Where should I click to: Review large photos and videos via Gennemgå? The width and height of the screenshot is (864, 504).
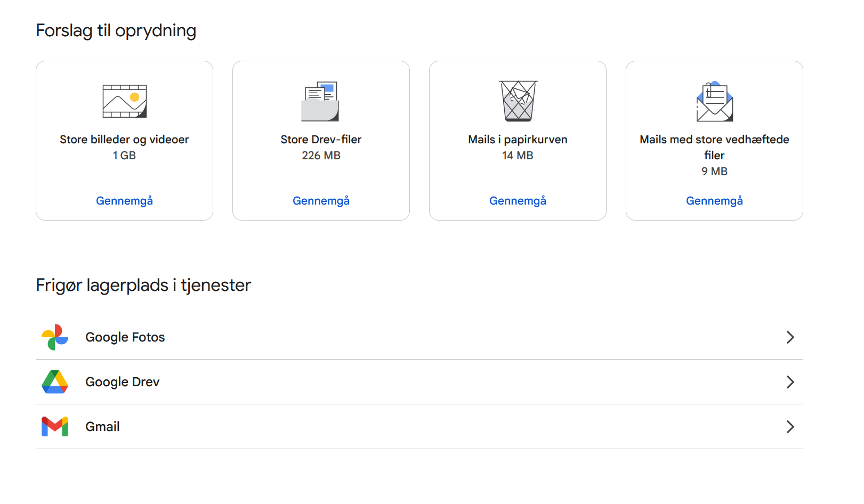click(124, 201)
